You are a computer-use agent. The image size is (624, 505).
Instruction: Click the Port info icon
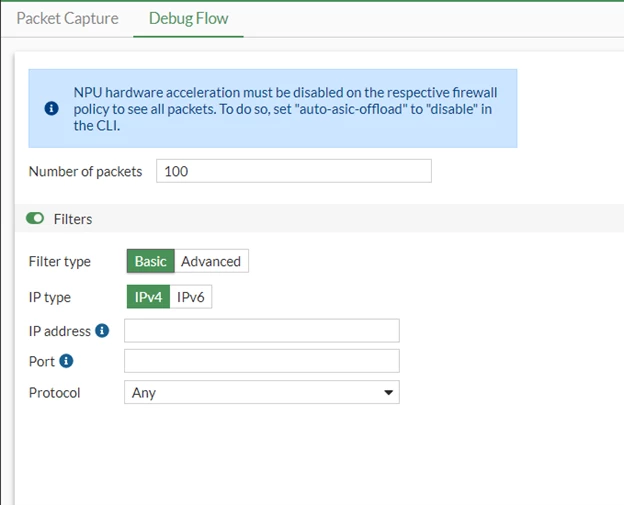(66, 361)
